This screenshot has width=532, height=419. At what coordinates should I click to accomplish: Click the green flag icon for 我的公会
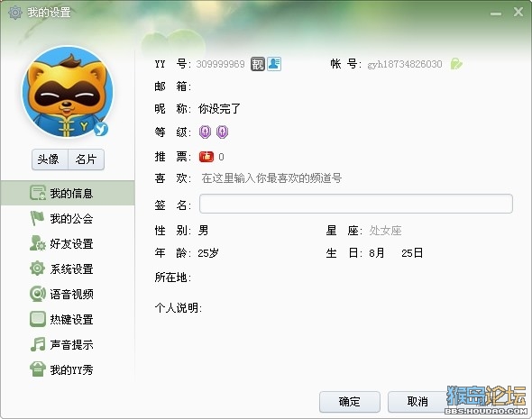click(x=37, y=218)
